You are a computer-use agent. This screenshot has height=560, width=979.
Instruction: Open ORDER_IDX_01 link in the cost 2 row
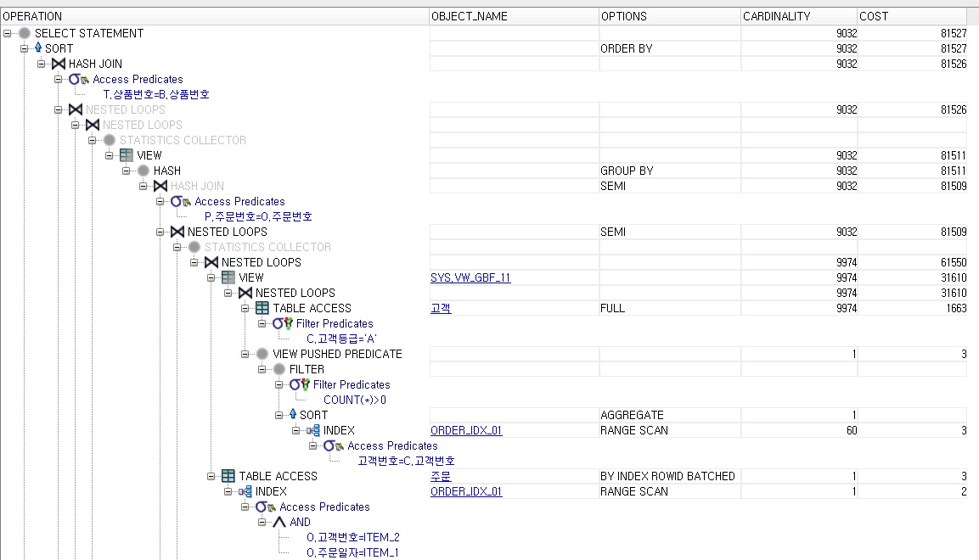pos(466,491)
